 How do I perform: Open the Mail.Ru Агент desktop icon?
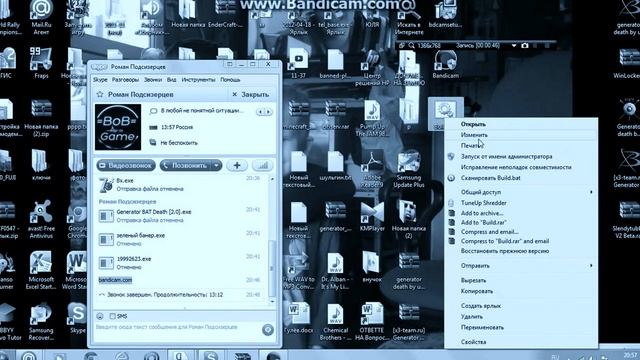click(x=41, y=17)
